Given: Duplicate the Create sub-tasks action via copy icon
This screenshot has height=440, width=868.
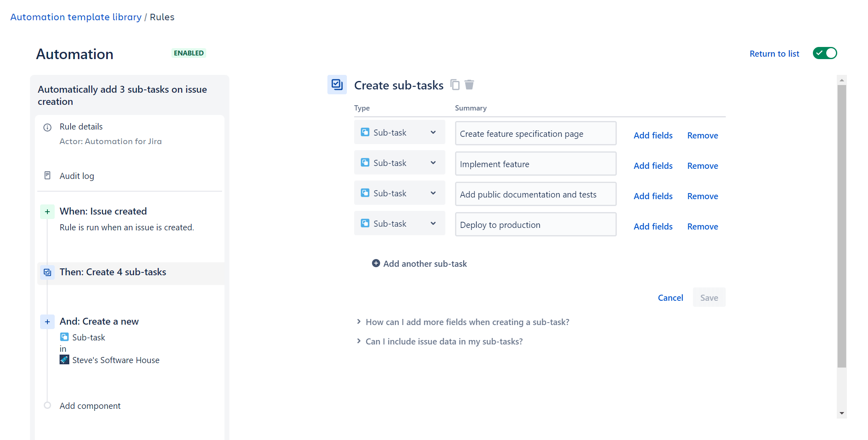Looking at the screenshot, I should (x=455, y=85).
